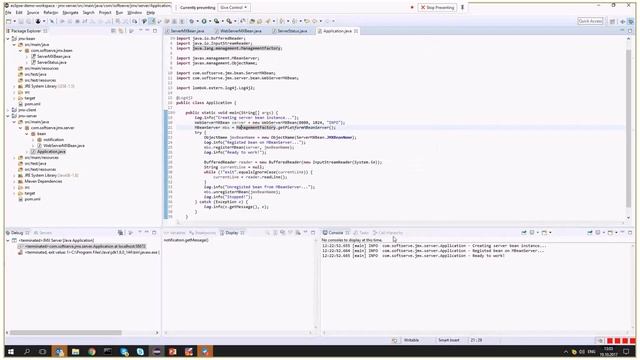Image resolution: width=640 pixels, height=360 pixels.
Task: Click the taskbar search icon
Action: tap(27, 351)
